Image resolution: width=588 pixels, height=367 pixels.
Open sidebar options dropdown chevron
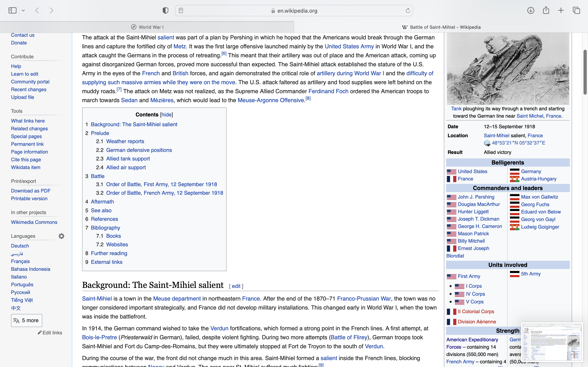[x=23, y=10]
